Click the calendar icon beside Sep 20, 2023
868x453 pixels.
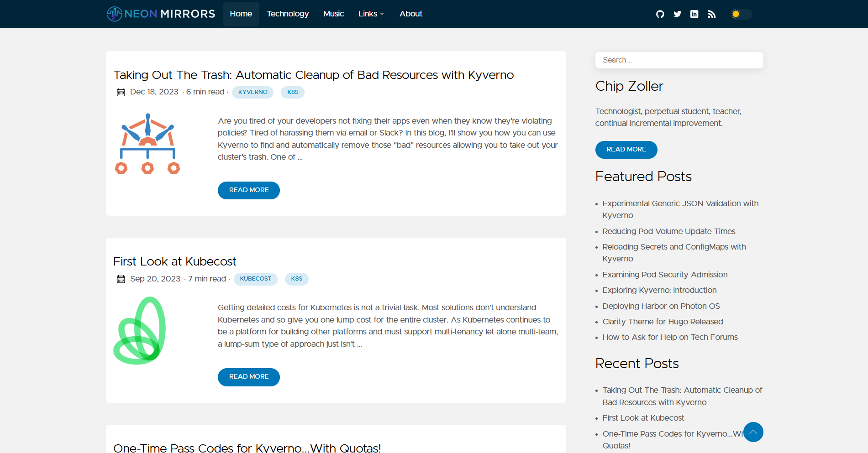tap(121, 279)
